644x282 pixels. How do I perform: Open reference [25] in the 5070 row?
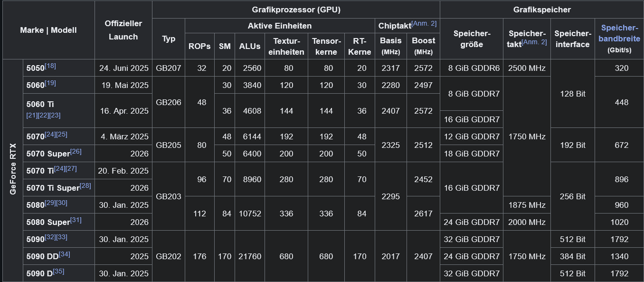(x=62, y=134)
